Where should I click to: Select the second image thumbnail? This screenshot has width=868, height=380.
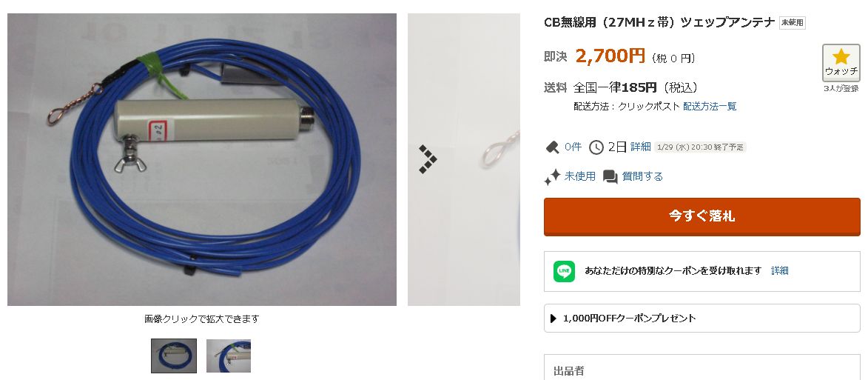[229, 356]
